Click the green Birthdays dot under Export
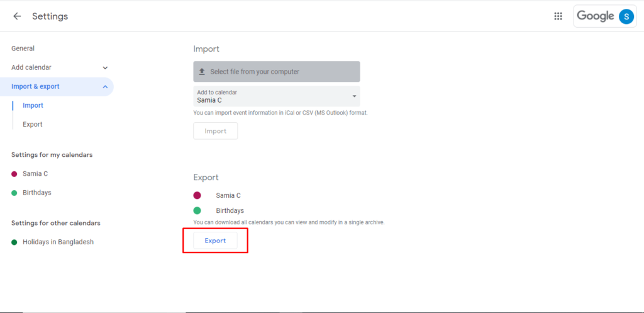The image size is (644, 313). (x=197, y=210)
